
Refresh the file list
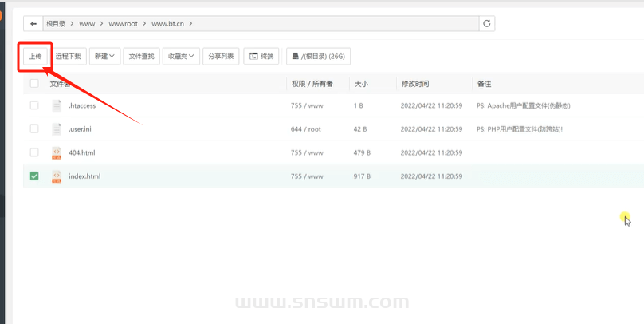[x=487, y=23]
